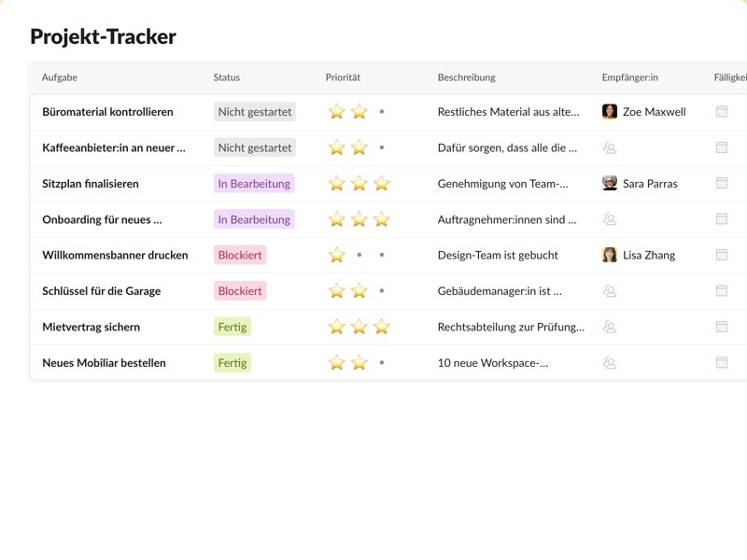Click assignee icon for Neues Mobiliar bestellen
Viewport: 747px width, 560px height.
point(610,363)
